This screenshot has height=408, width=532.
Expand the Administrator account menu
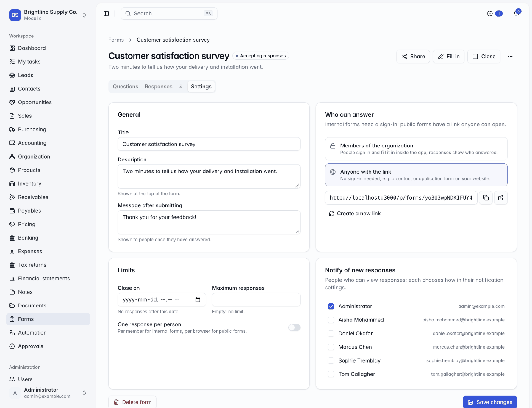tap(48, 393)
